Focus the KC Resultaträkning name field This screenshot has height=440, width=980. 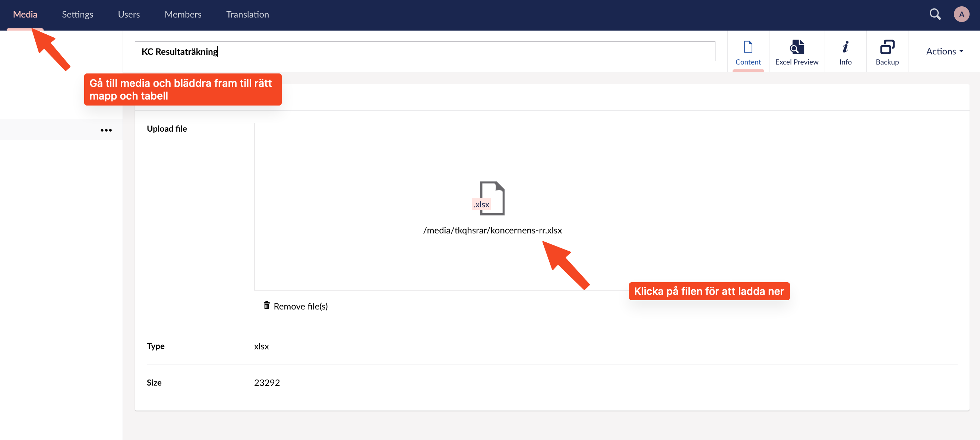click(424, 51)
